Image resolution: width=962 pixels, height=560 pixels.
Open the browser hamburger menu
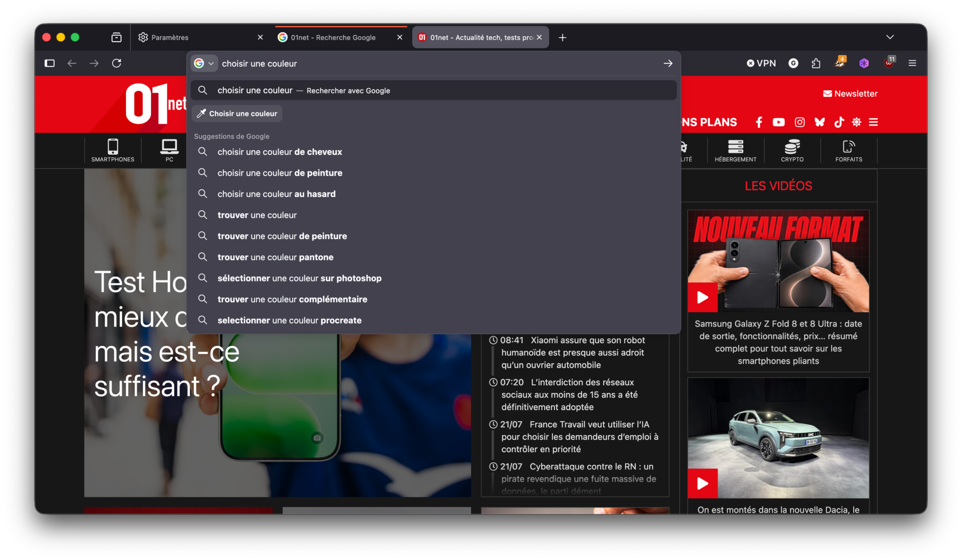point(912,63)
